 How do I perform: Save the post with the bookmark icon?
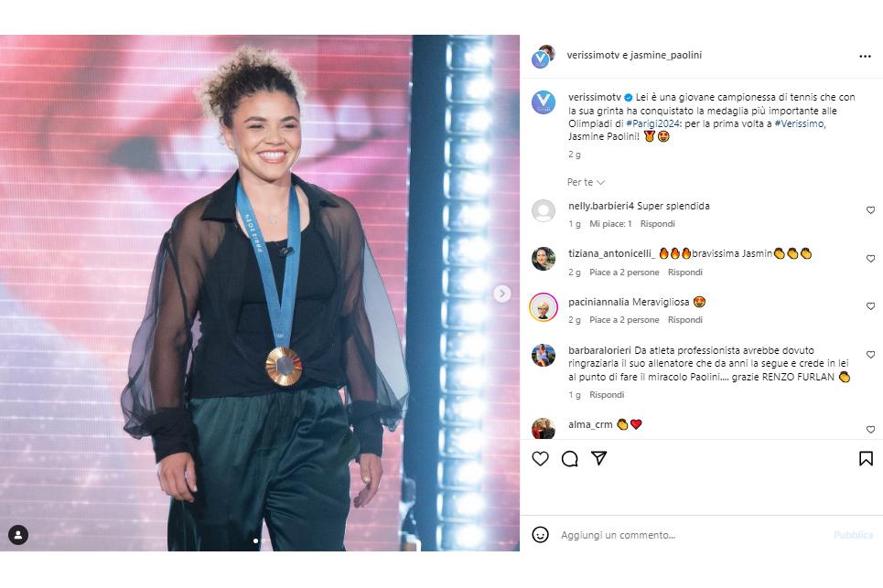866,458
